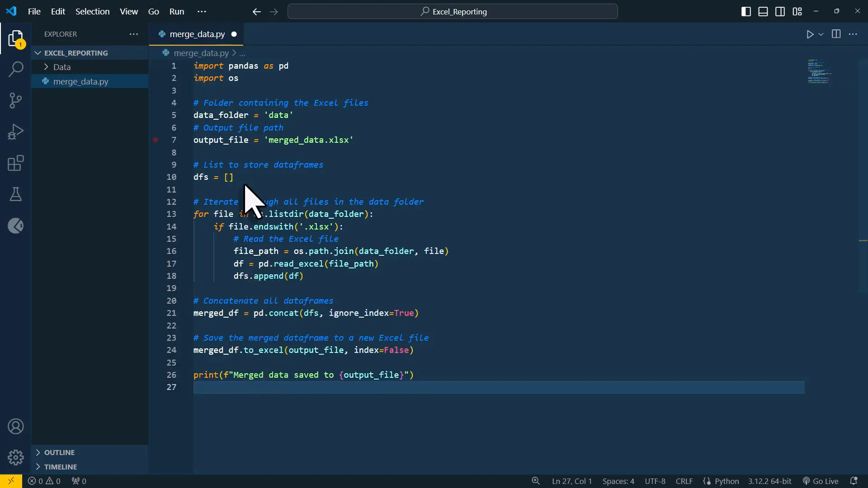
Task: Open the Testing flask view
Action: 16,195
